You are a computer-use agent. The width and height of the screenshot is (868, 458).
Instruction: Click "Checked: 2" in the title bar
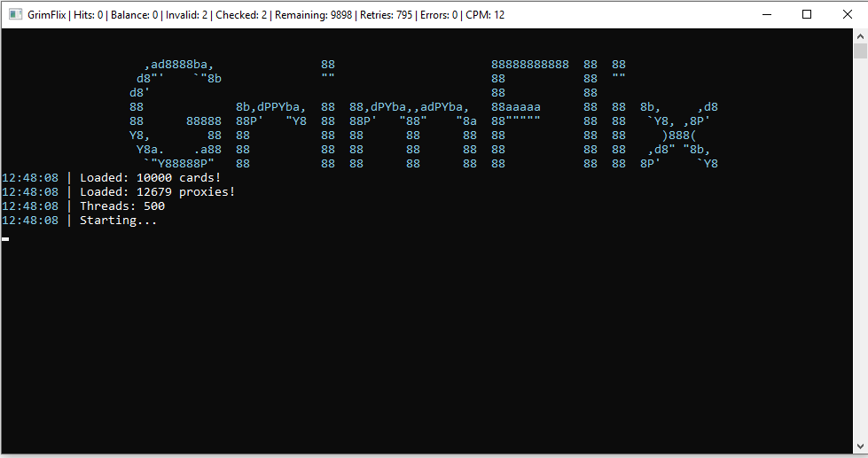click(x=241, y=15)
